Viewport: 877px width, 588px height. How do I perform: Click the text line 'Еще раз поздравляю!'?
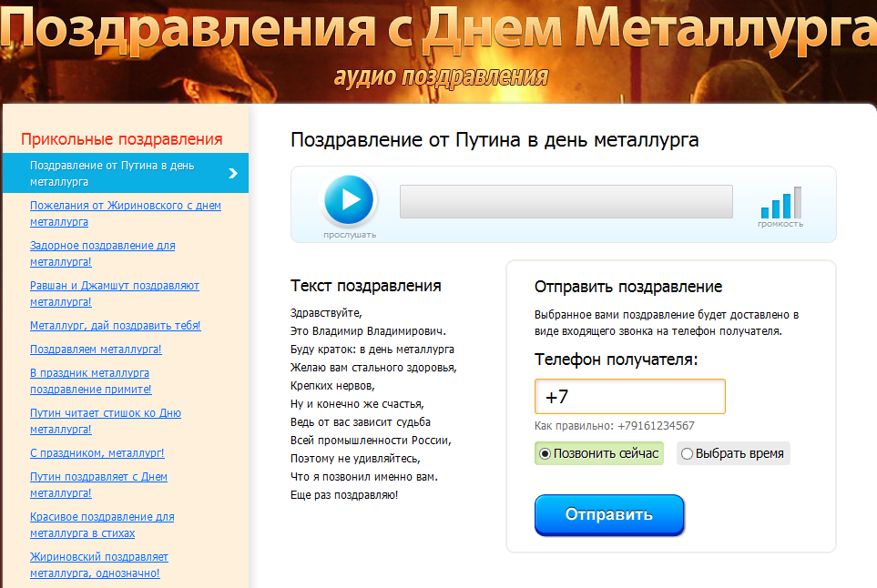pyautogui.click(x=344, y=495)
